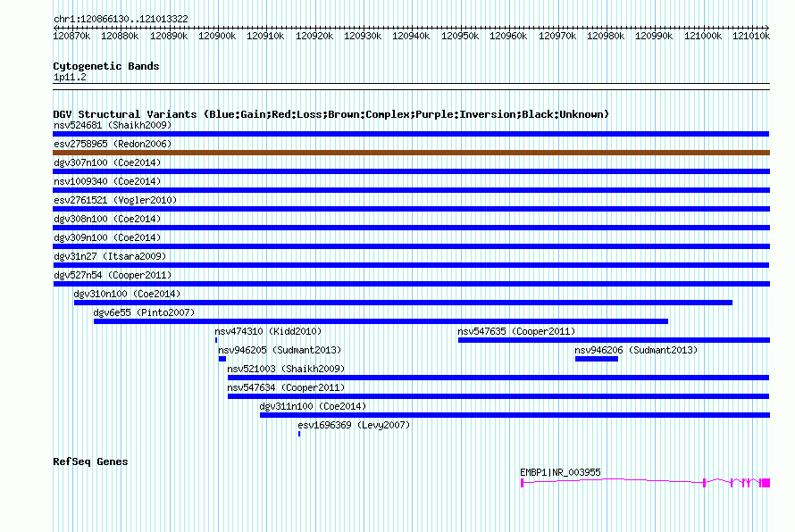Select the dgv307n100 (Coe2014) label
Viewport: 795px width, 532px height.
(x=107, y=162)
